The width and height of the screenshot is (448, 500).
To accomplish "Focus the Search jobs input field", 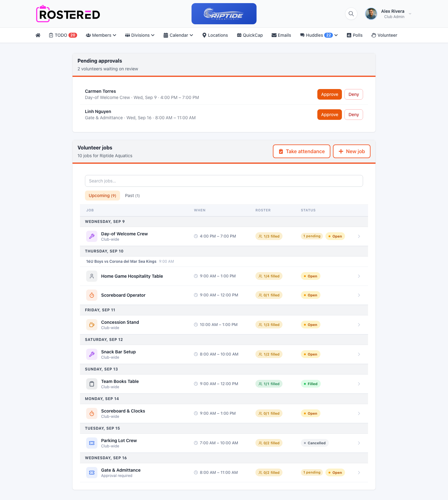I will [224, 181].
